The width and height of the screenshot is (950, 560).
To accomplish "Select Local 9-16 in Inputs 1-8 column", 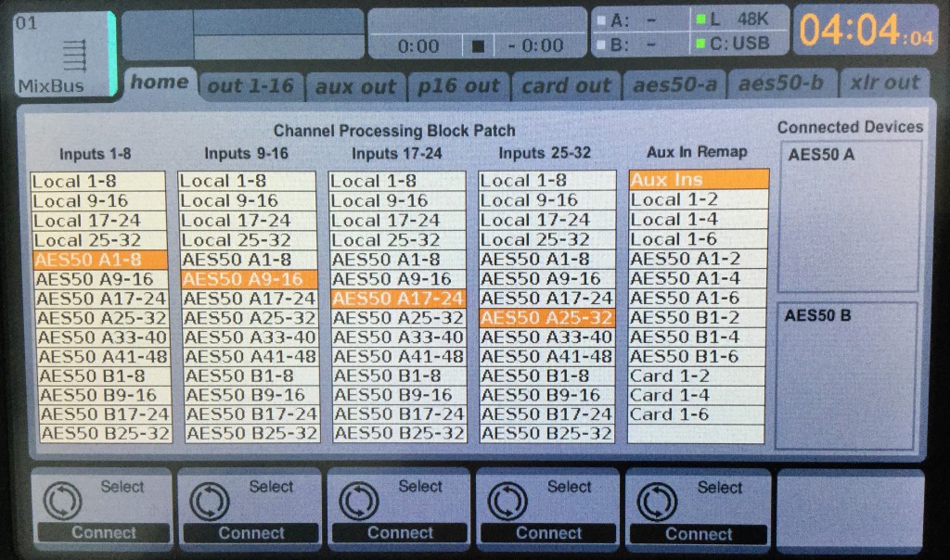I will (x=97, y=201).
